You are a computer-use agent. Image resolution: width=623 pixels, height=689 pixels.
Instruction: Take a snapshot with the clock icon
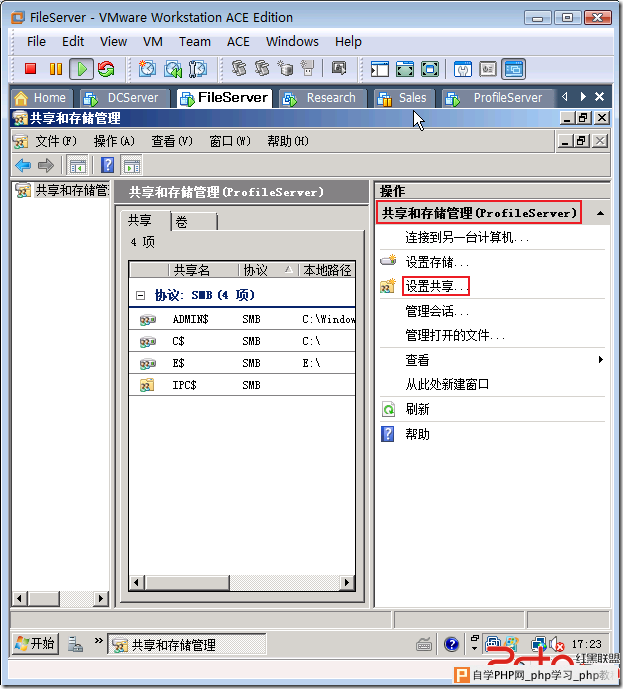(x=147, y=69)
